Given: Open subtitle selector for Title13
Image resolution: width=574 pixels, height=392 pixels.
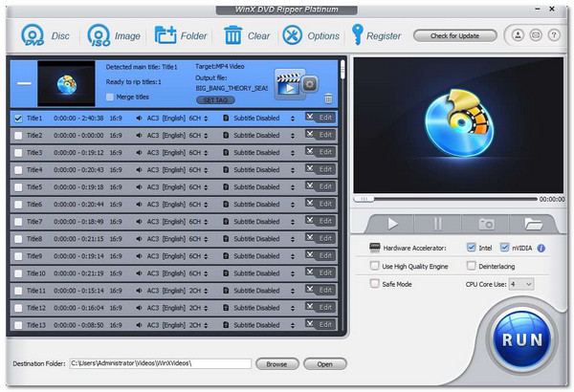Looking at the screenshot, I should click(293, 325).
